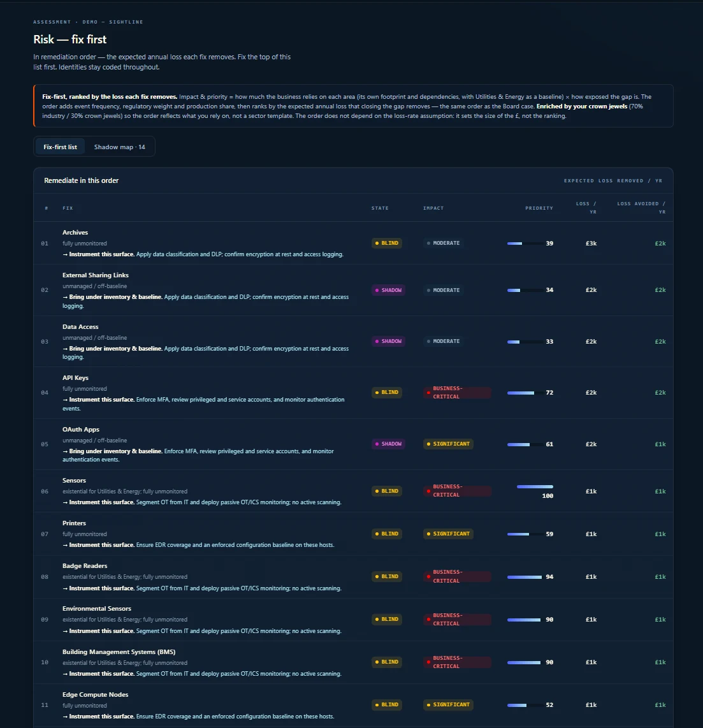Viewport: 703px width, 728px height.
Task: Click the BLIND badge for Badge Readers
Action: coord(387,577)
